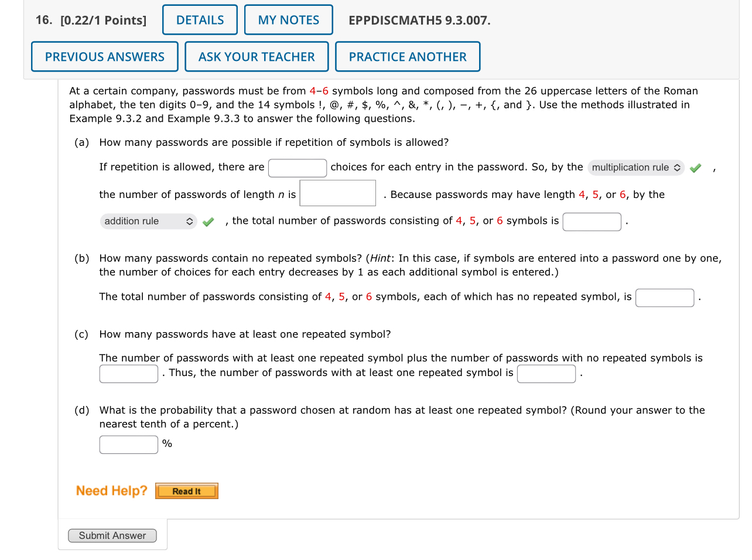Select the length-n passwords answer box
The height and width of the screenshot is (560, 752).
pos(337,193)
